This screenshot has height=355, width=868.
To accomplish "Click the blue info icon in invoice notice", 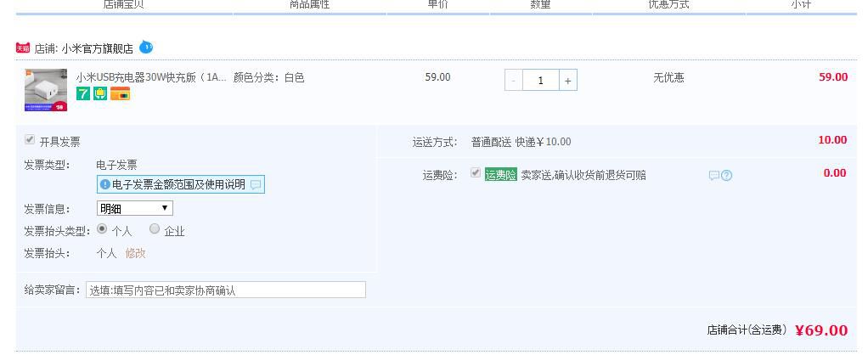I will click(x=105, y=185).
